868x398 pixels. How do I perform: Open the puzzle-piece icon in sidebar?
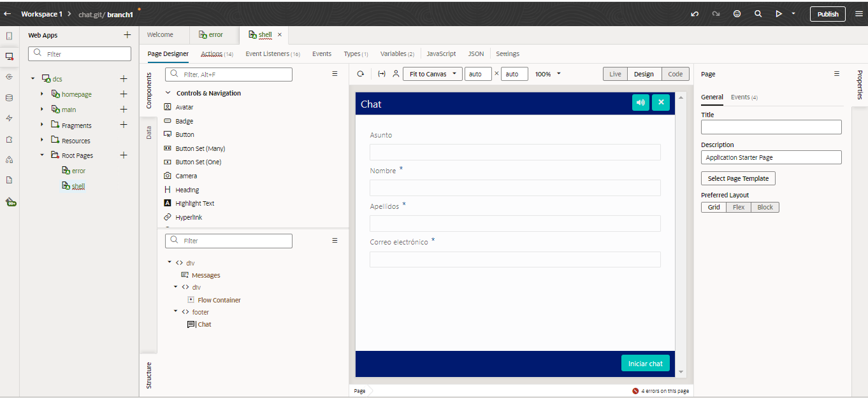click(x=9, y=139)
